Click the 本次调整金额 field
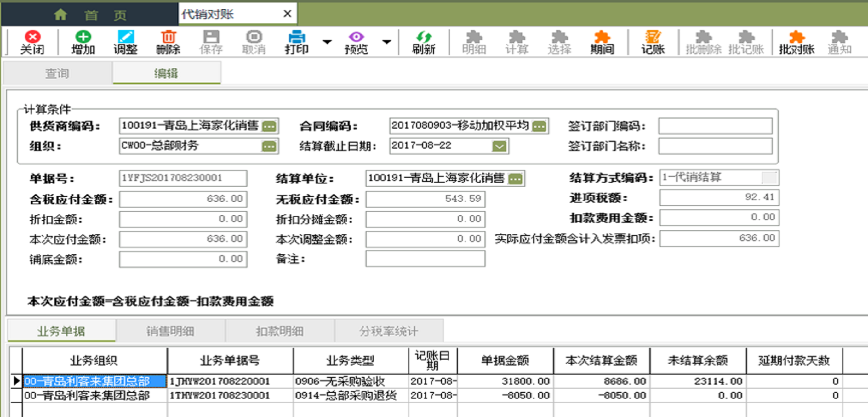This screenshot has height=417, width=868. [425, 239]
